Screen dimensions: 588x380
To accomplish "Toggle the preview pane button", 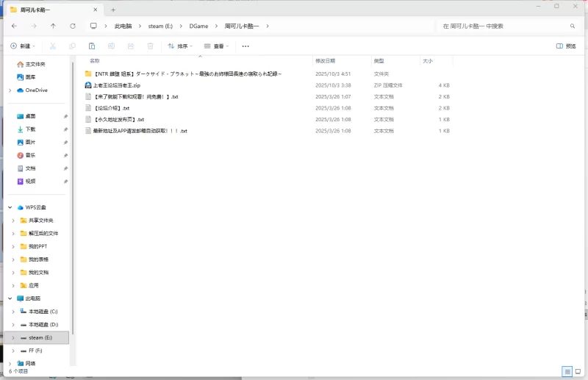I will pyautogui.click(x=566, y=46).
